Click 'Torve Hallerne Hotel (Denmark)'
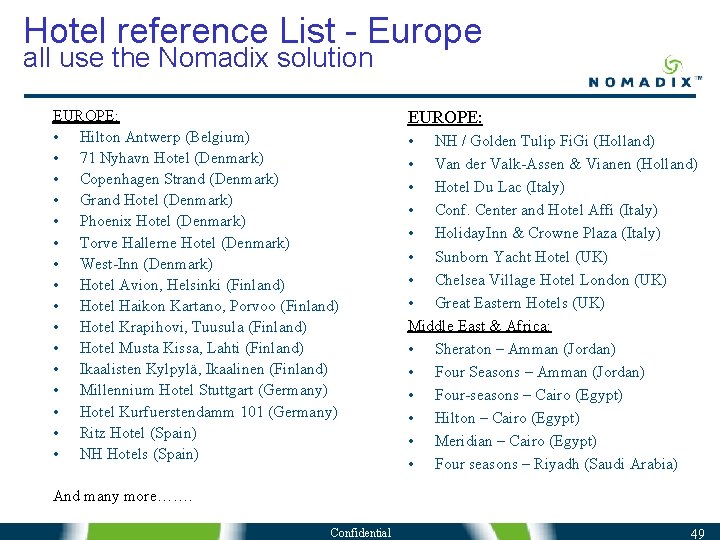The image size is (720, 540). coord(185,243)
